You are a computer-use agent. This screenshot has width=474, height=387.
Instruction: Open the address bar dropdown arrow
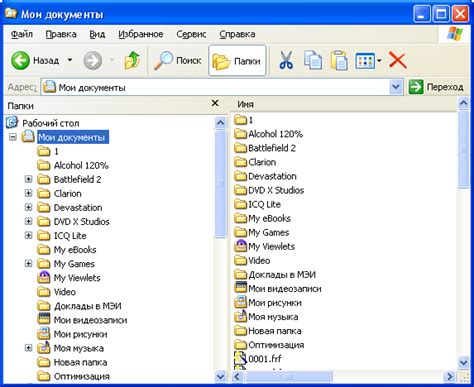click(396, 87)
